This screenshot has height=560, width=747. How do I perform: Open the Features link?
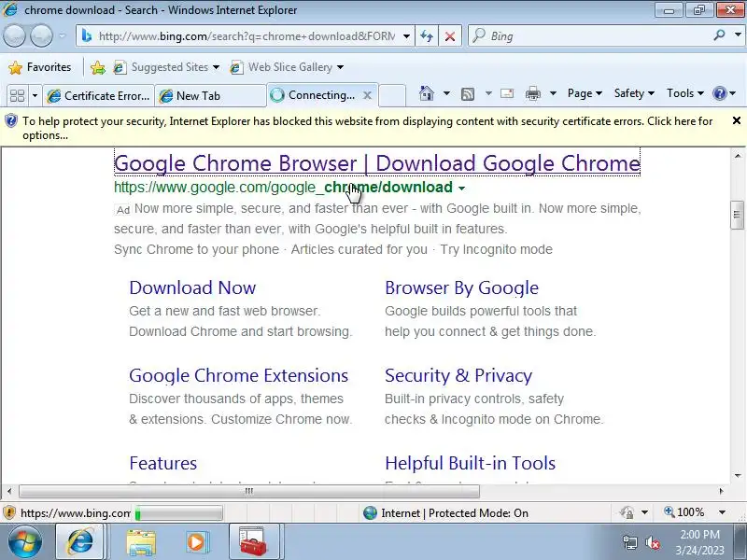(162, 463)
